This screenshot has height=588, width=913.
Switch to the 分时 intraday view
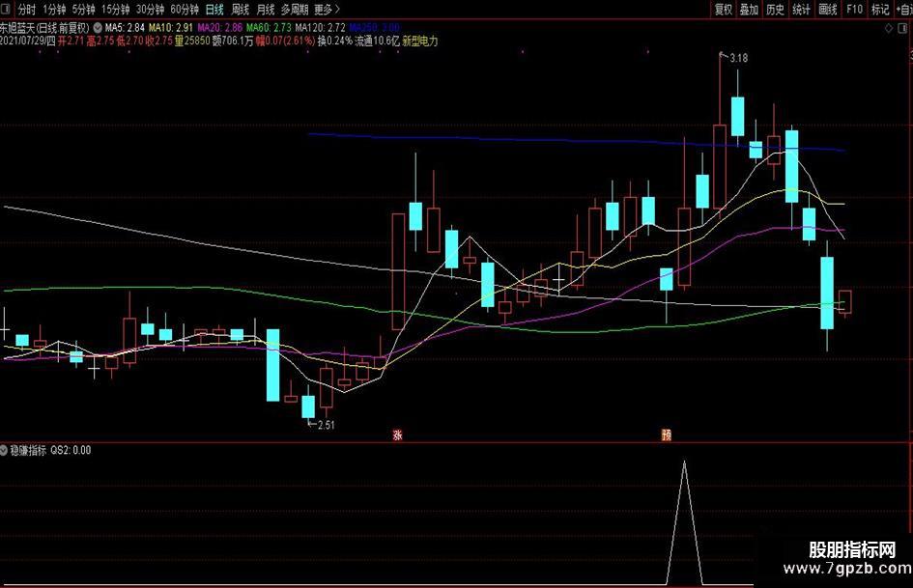(x=27, y=10)
